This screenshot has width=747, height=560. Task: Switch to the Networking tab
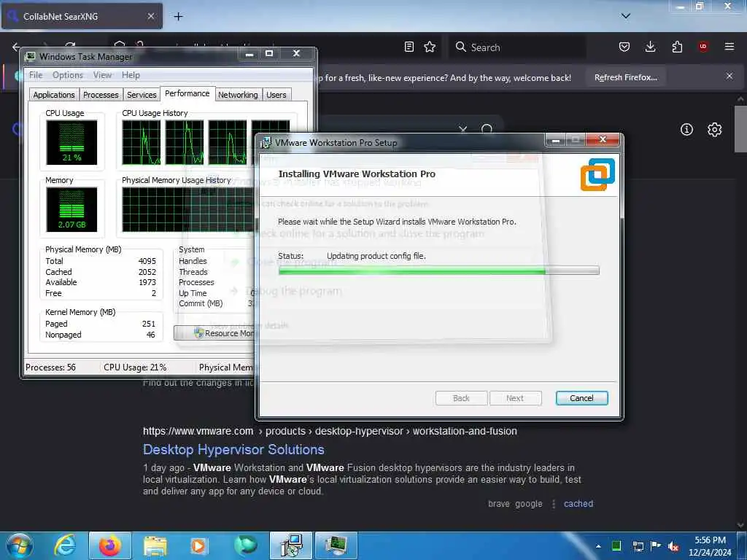(238, 95)
